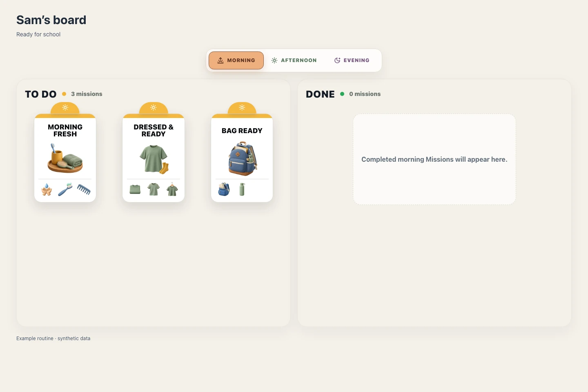The width and height of the screenshot is (588, 392).
Task: Click the small backpack step icon
Action: point(224,189)
